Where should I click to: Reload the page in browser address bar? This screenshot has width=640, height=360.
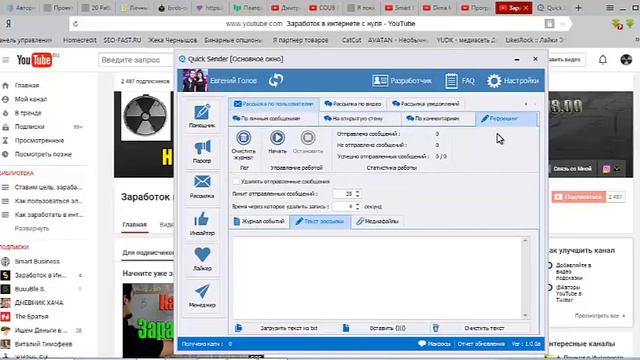[x=76, y=24]
